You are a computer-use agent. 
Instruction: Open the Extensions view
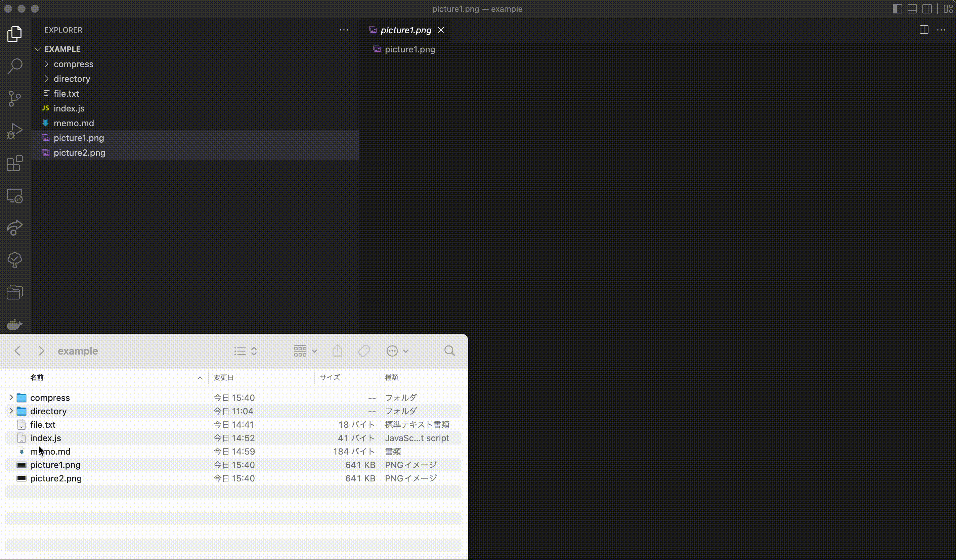[15, 164]
